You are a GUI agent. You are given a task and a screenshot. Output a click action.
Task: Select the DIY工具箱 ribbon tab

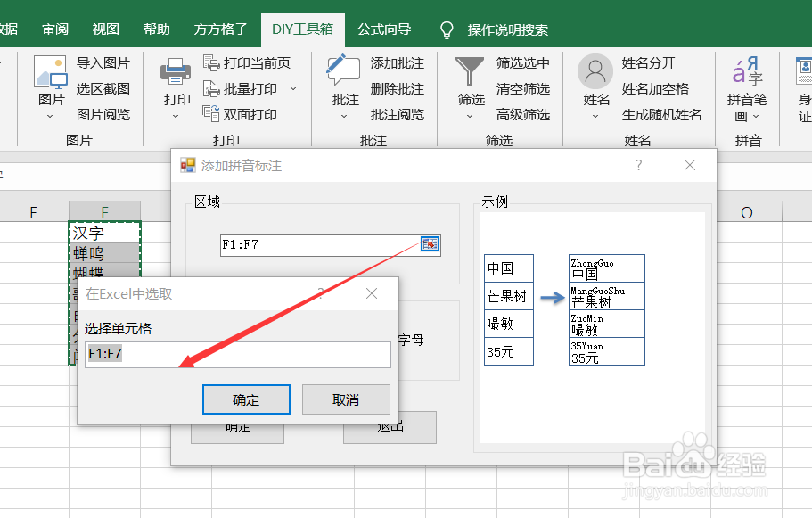[x=302, y=29]
